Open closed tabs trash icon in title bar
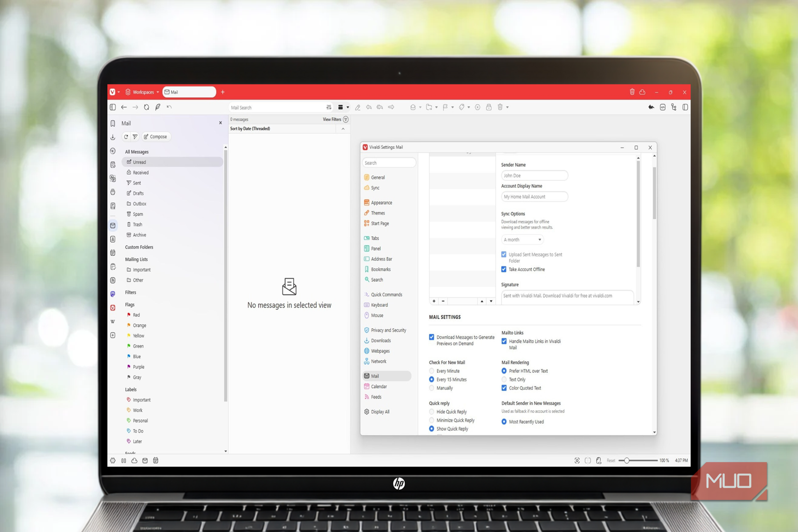Screen dimensions: 798x532 tap(632, 92)
